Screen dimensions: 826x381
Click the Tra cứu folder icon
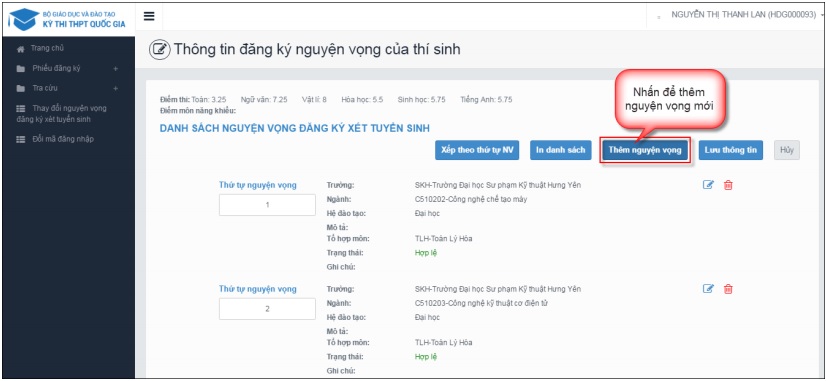coord(21,88)
